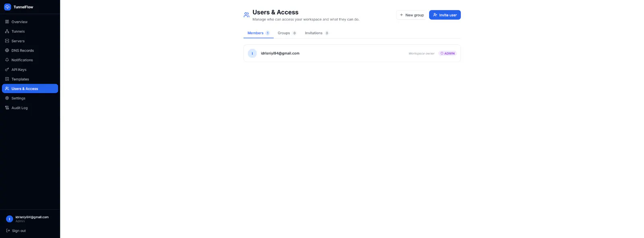Image resolution: width=644 pixels, height=238 pixels.
Task: Click the member avatar for idrisniyi94@gmail.com
Action: coord(252,53)
